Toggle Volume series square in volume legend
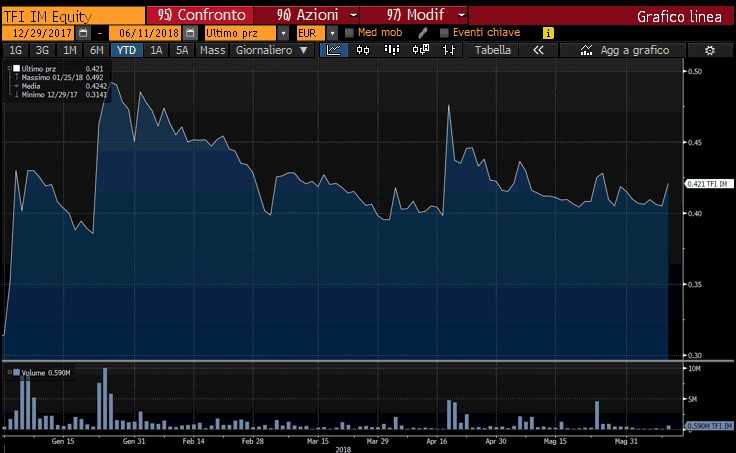Image resolution: width=736 pixels, height=453 pixels. click(16, 372)
